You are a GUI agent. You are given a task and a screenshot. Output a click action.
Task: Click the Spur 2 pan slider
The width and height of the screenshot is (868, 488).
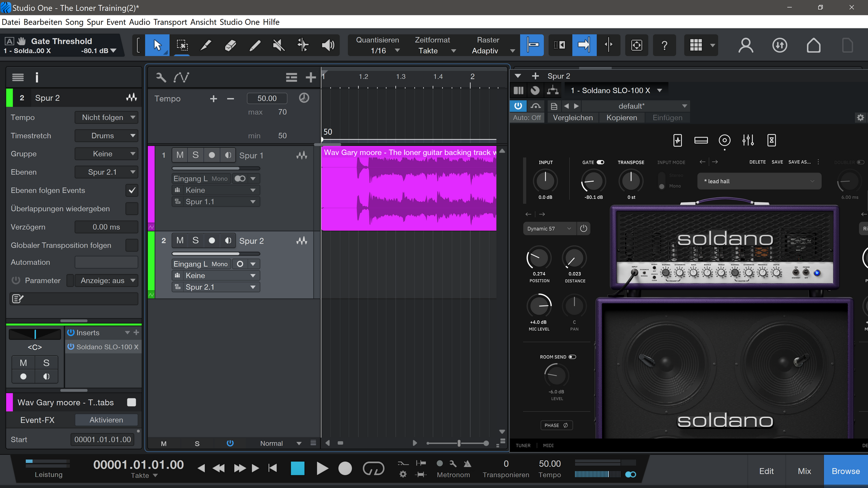[x=35, y=334]
